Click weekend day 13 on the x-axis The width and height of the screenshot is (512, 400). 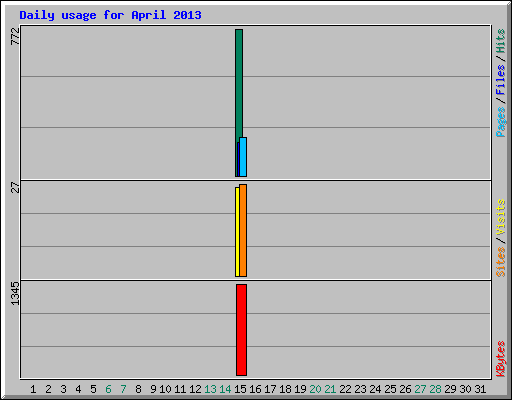(x=210, y=389)
